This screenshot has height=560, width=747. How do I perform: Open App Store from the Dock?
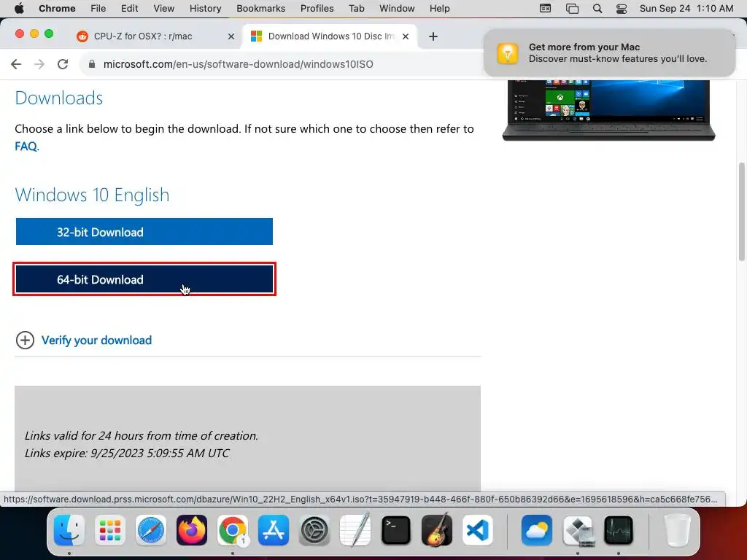click(274, 530)
